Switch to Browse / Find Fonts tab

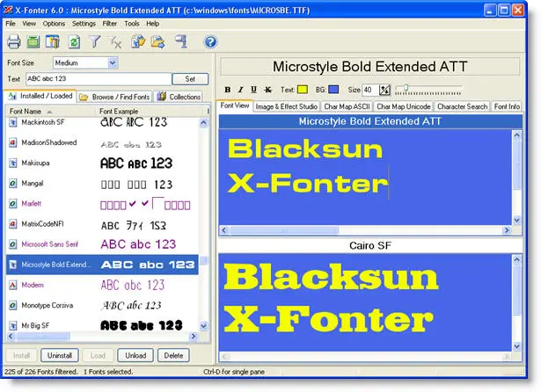point(114,97)
